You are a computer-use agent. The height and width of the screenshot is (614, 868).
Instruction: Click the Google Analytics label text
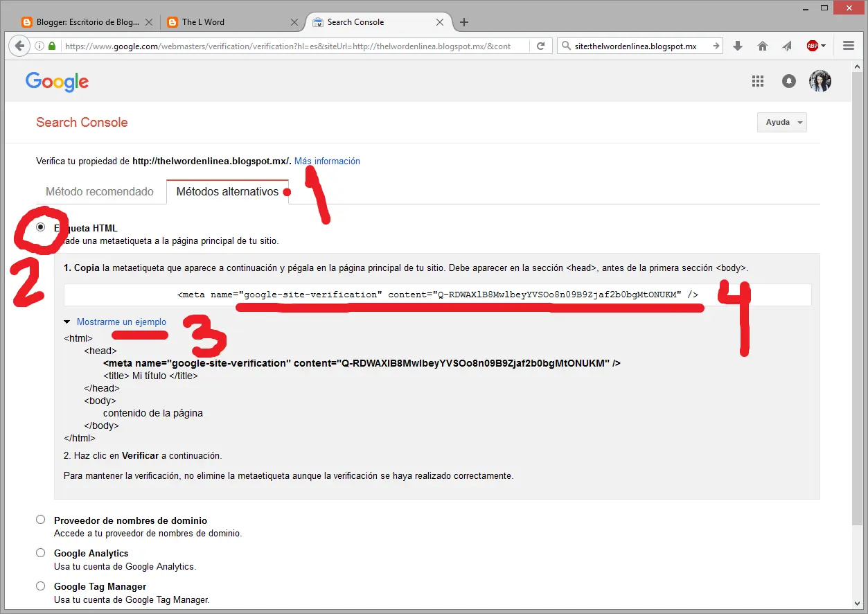91,553
